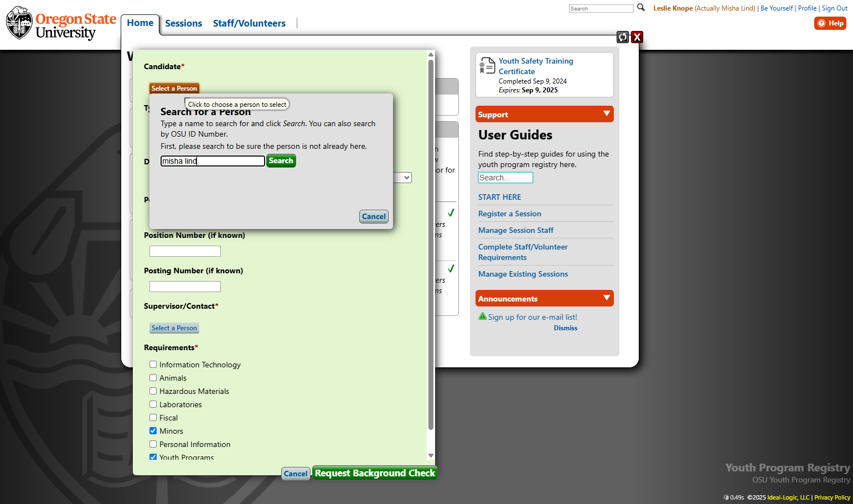Click the refresh icon on dialog corner
The height and width of the screenshot is (504, 853).
pos(623,37)
